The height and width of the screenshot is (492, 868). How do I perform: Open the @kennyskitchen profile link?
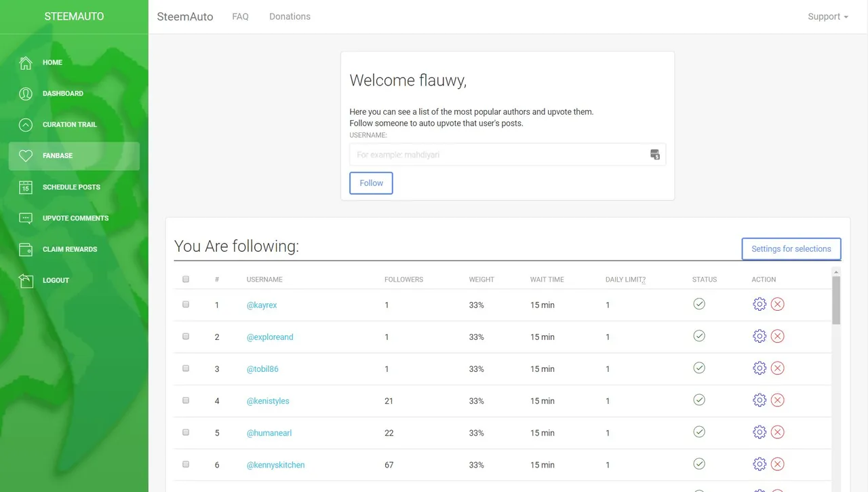[x=275, y=465]
